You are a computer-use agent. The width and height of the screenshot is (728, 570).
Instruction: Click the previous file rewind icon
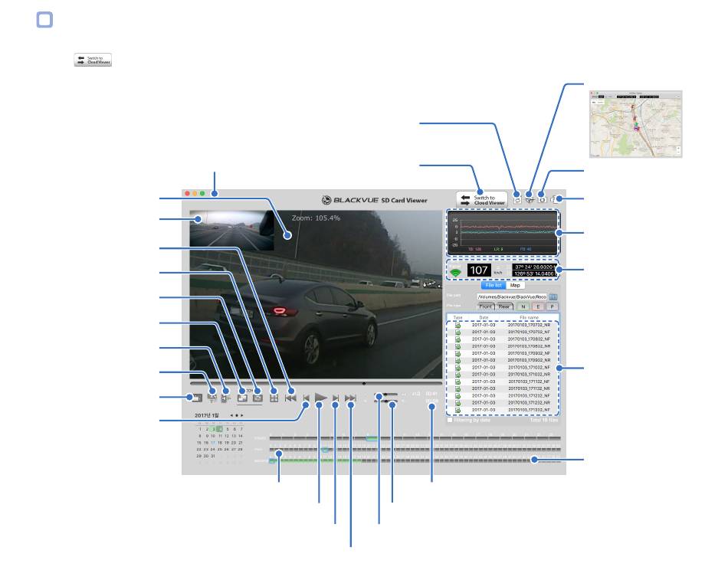pyautogui.click(x=290, y=398)
